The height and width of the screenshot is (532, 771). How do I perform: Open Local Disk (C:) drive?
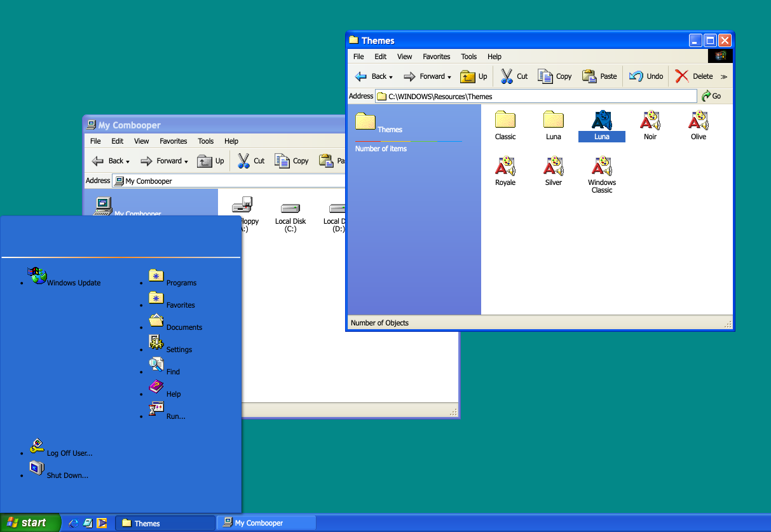[290, 210]
